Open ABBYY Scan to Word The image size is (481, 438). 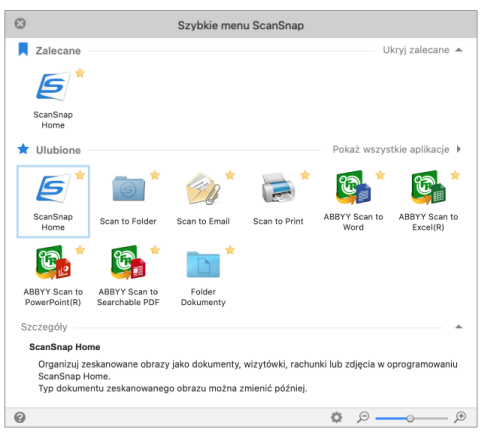tap(353, 187)
